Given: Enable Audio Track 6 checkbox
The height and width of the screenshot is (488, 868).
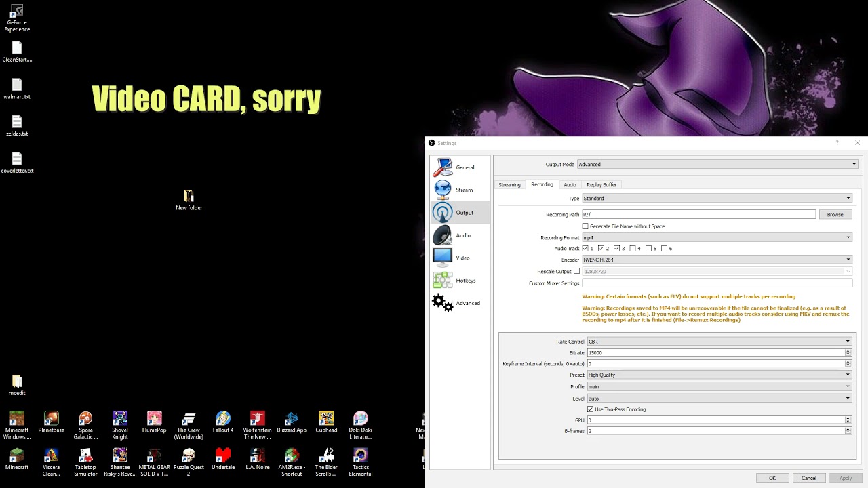Looking at the screenshot, I should (x=665, y=249).
